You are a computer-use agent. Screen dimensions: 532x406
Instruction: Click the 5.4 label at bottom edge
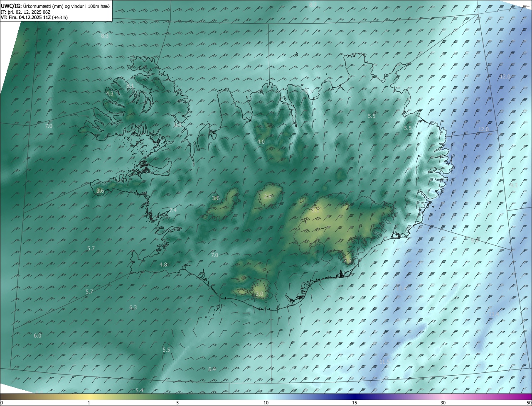pos(139,391)
